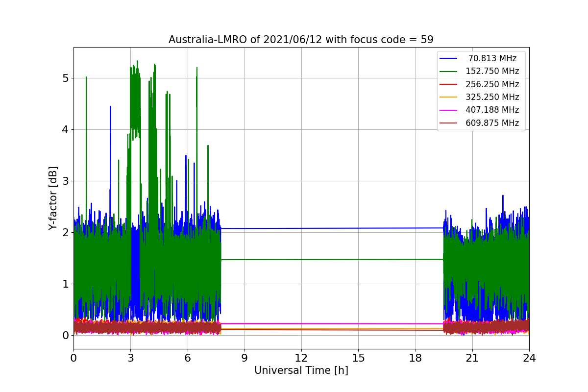
Task: Click the magenta line swatch in legend
Action: coord(448,110)
